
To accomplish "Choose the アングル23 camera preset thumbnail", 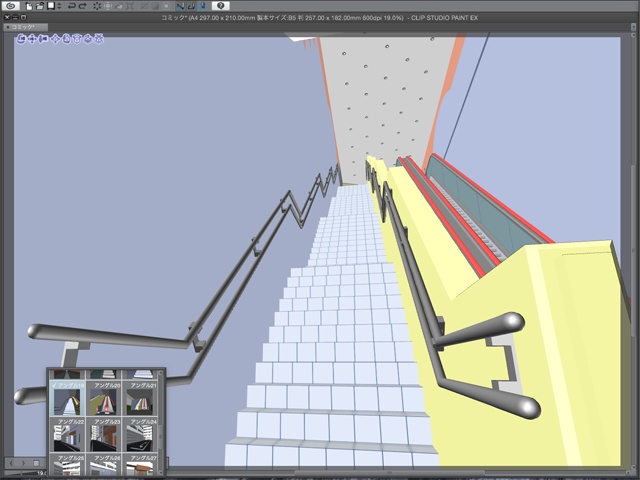I will click(x=104, y=434).
